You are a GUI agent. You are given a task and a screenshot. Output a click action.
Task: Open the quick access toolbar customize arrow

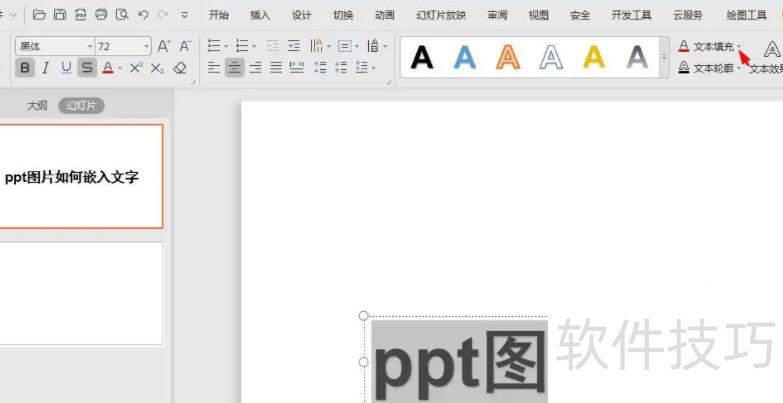(x=185, y=15)
